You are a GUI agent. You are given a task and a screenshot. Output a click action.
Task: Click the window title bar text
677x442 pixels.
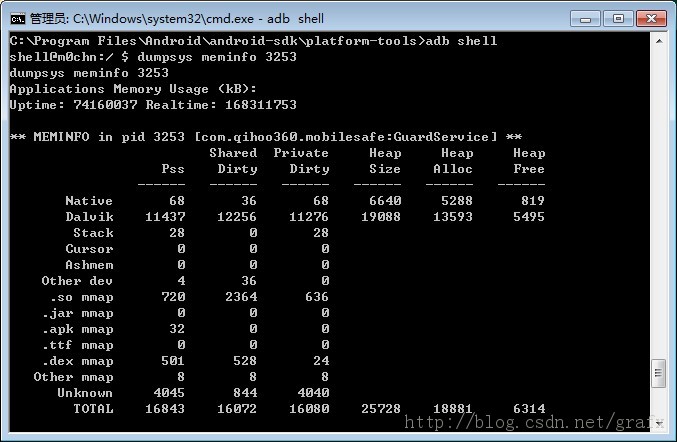pos(177,19)
